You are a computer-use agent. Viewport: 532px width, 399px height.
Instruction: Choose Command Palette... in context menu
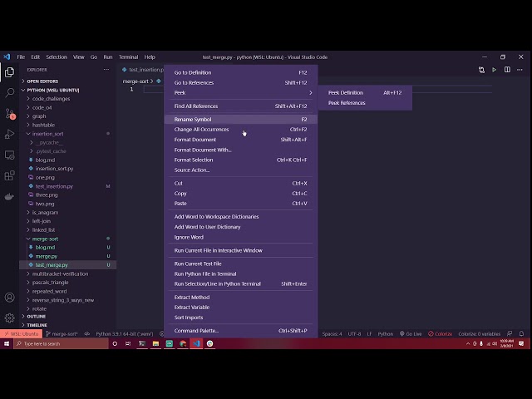click(x=240, y=331)
